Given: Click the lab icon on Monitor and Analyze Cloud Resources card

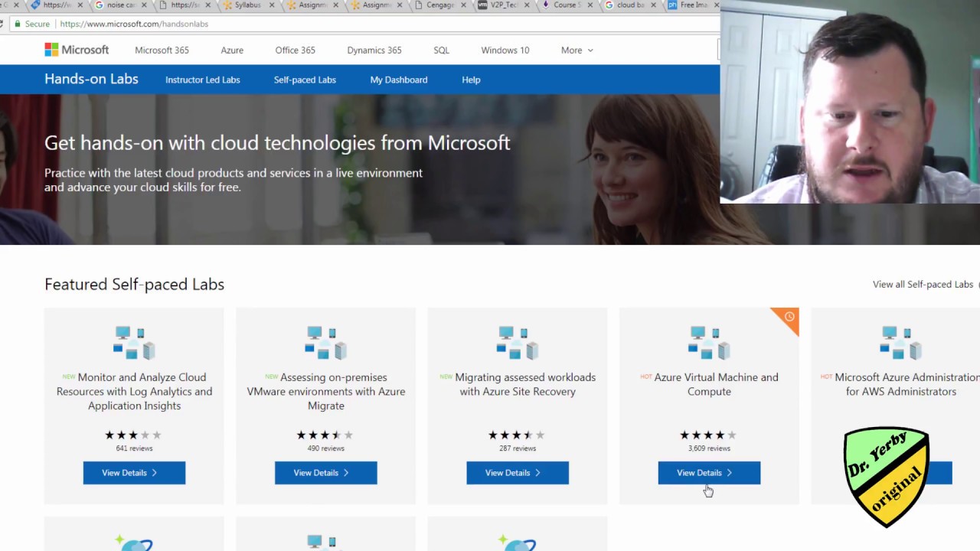Looking at the screenshot, I should coord(134,342).
